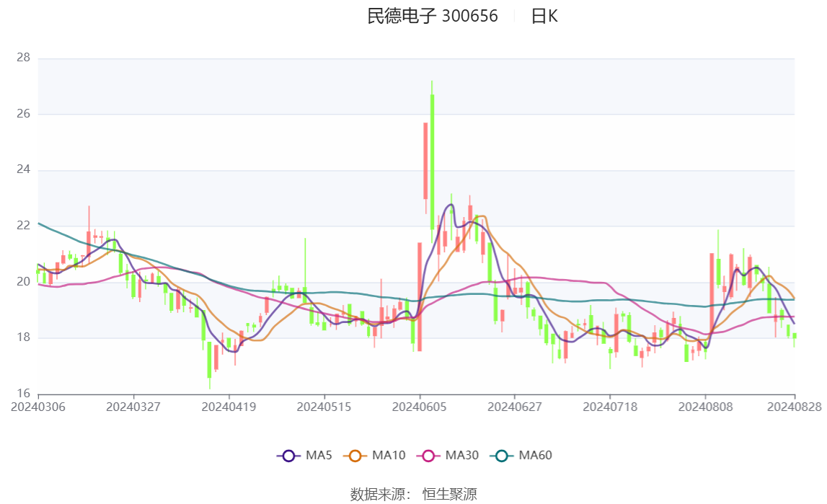
Task: Toggle the MA5 legend series
Action: [304, 456]
